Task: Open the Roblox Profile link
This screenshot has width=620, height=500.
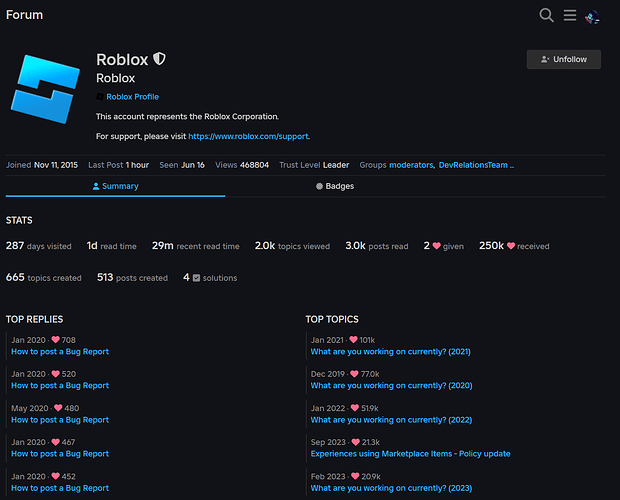Action: coord(132,96)
